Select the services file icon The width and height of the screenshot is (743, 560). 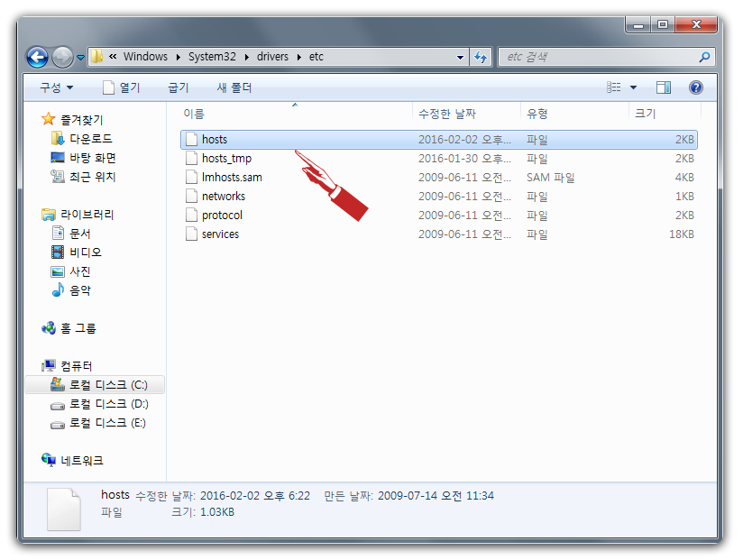(x=191, y=234)
